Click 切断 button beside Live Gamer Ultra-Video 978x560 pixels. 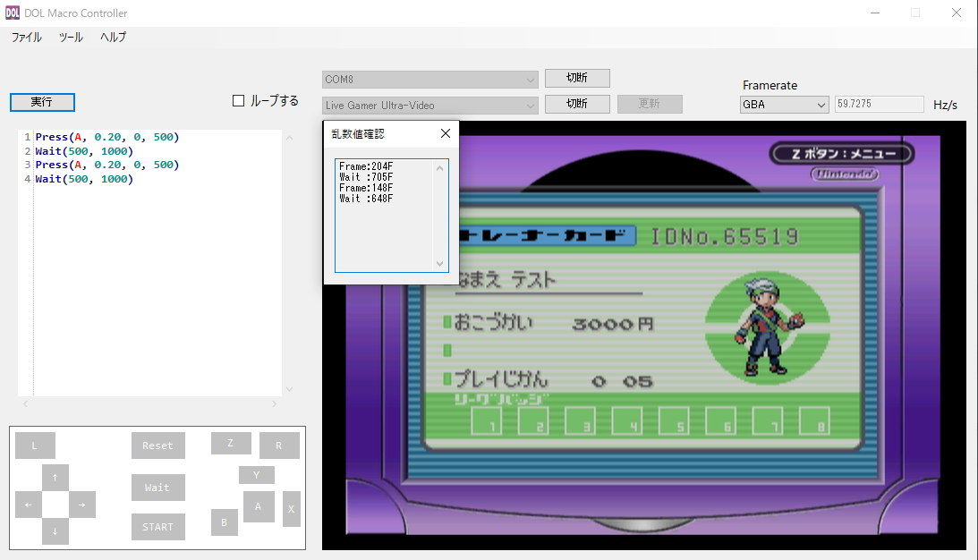pos(577,104)
